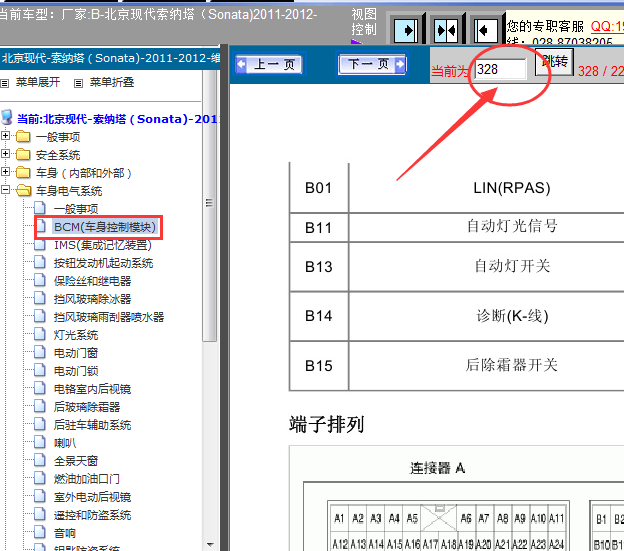Click page icon next to 保险丝和继电器
The image size is (624, 551).
coord(40,279)
